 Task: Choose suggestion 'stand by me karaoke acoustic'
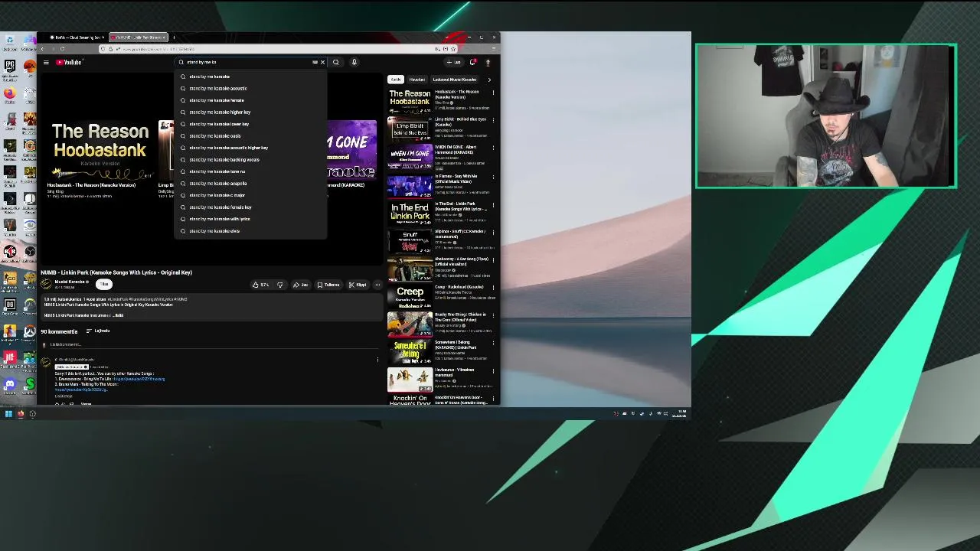tap(251, 88)
